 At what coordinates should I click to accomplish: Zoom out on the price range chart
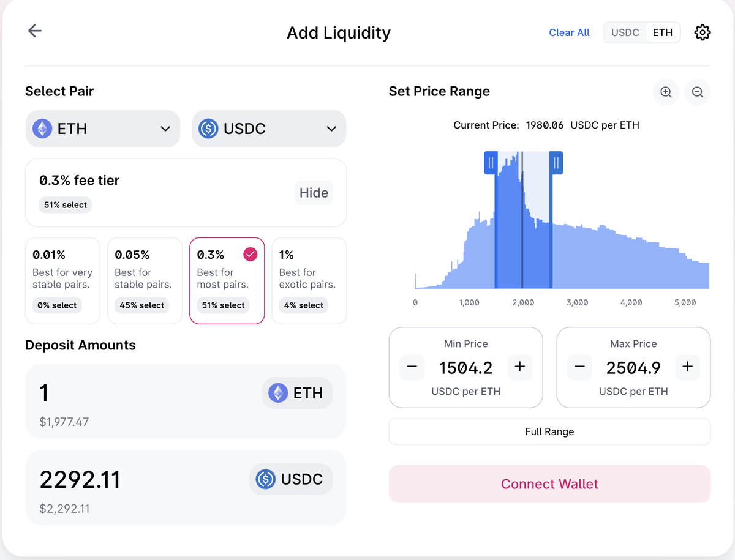click(x=697, y=92)
